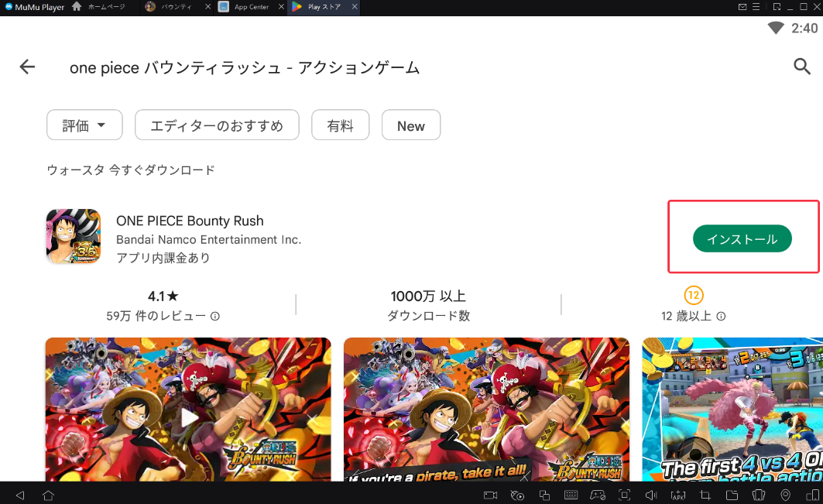Open the keyboard mapping tool
Image resolution: width=823 pixels, height=504 pixels.
click(571, 495)
